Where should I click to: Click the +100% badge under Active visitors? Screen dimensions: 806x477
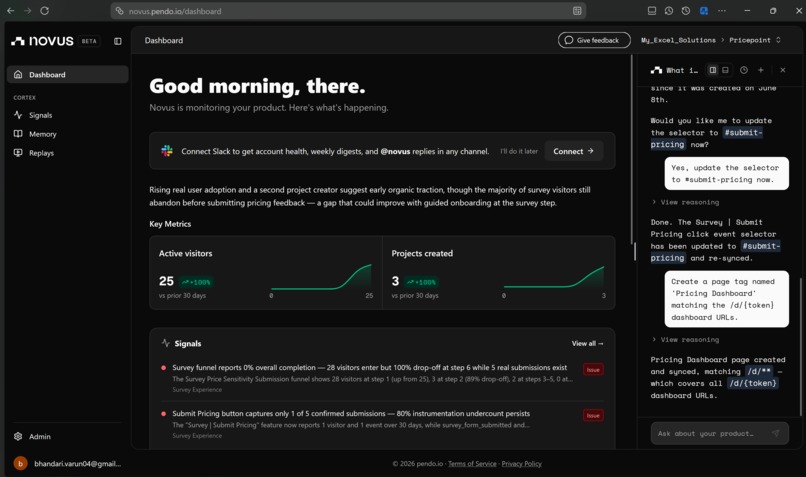196,282
